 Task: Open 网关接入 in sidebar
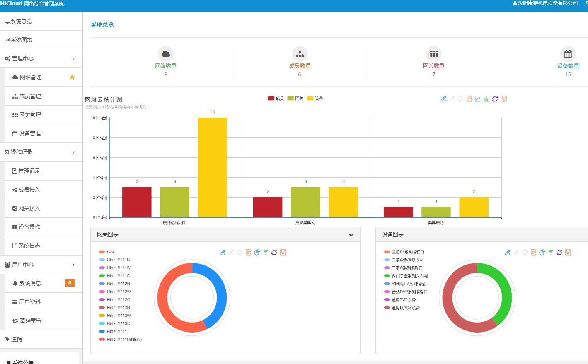point(44,208)
